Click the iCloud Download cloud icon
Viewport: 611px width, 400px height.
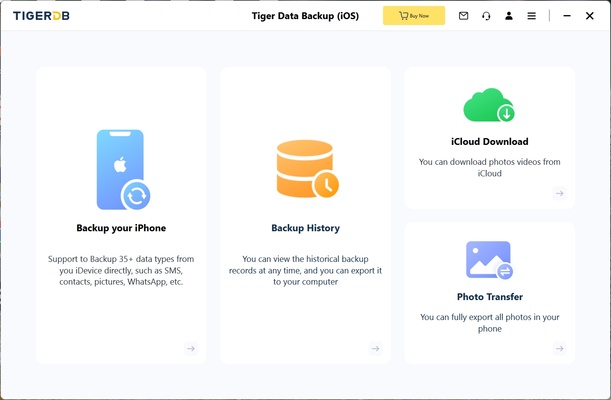489,105
